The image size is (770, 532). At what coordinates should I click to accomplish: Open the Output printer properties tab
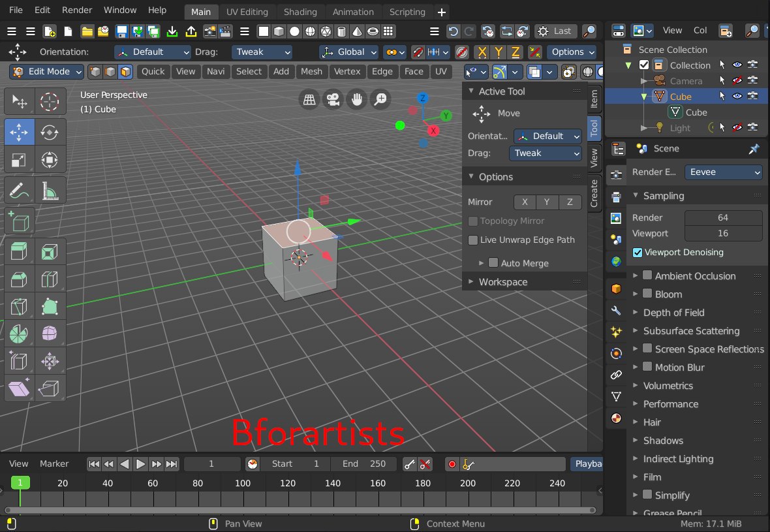click(616, 196)
